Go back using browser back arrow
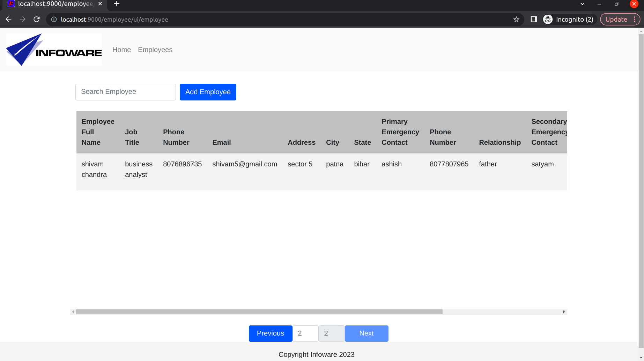 tap(9, 20)
